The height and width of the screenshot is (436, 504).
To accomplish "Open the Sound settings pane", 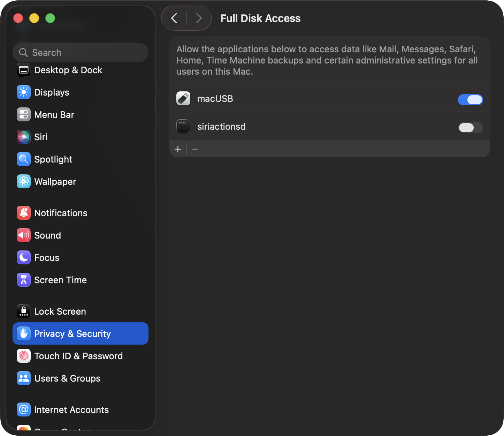I will click(x=81, y=235).
